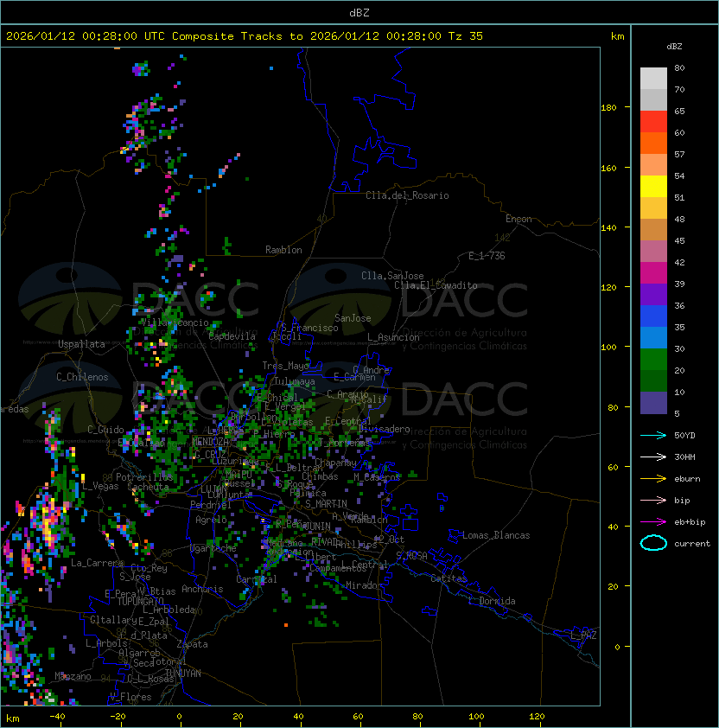
Task: Click the light blue 30-35 dBZ swatch
Action: pos(653,337)
